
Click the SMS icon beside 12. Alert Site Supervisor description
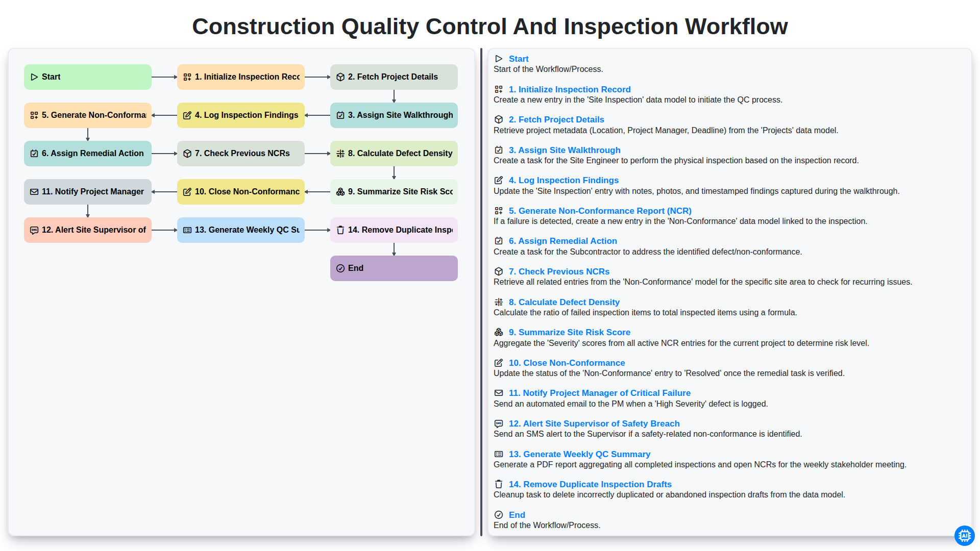pos(499,423)
